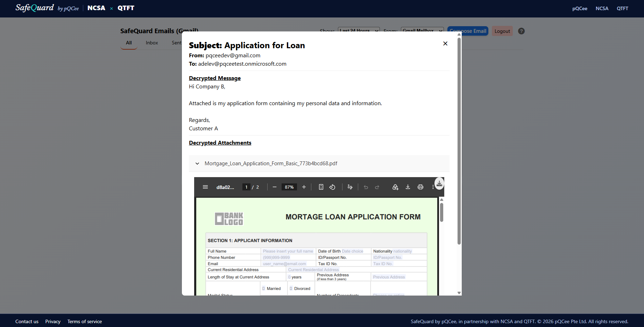Click the PDF page number field
The width and height of the screenshot is (644, 327).
246,187
